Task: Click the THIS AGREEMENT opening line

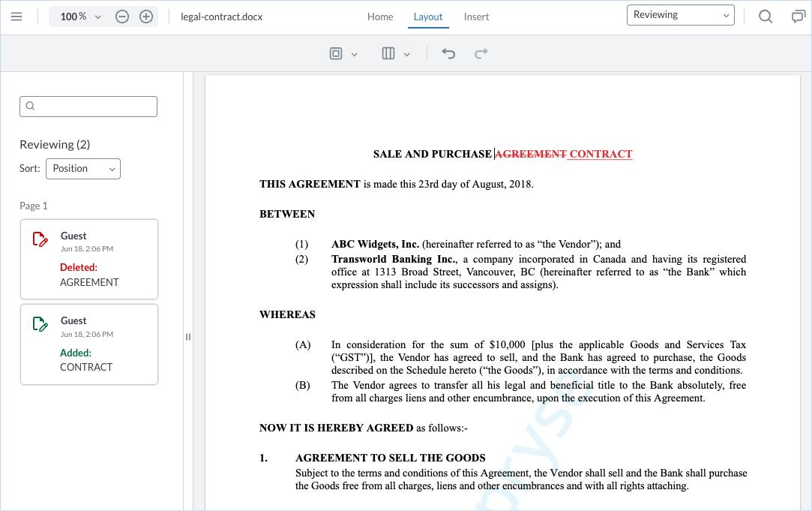Action: (x=397, y=184)
